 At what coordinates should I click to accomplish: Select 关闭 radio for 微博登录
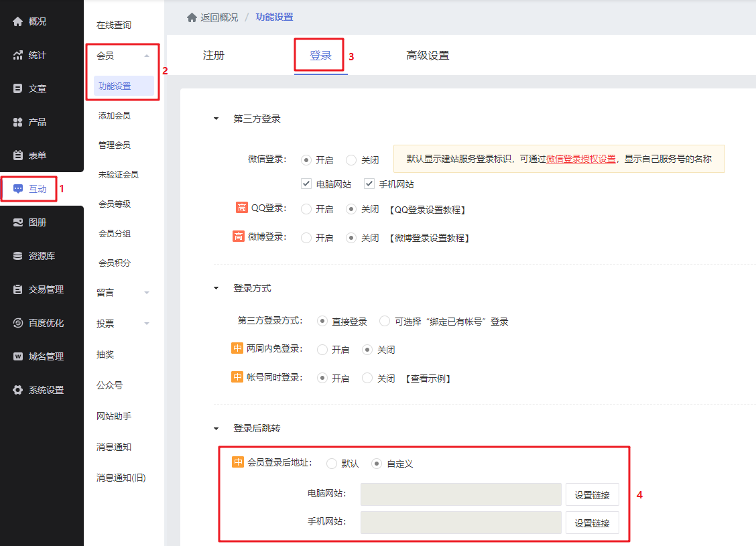pos(351,238)
